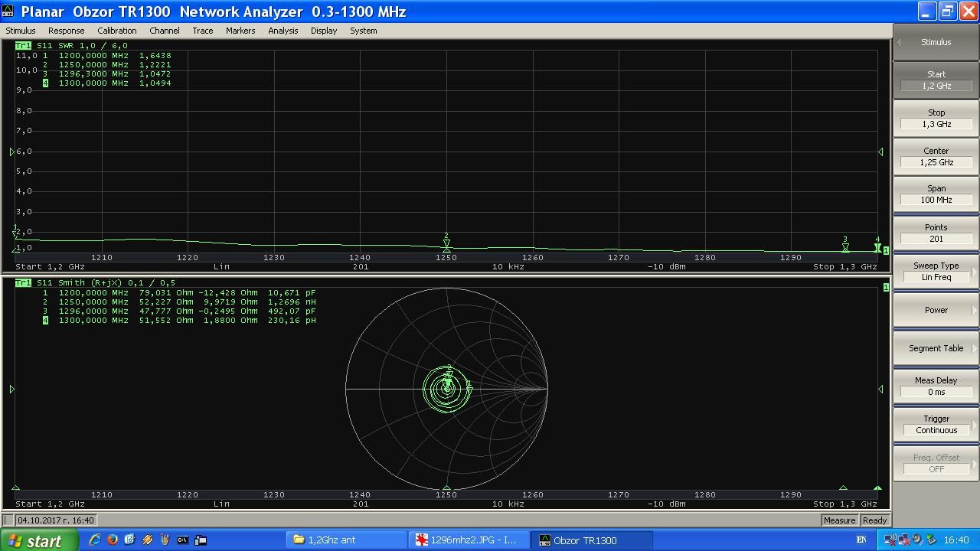Click the EN language indicator

point(861,540)
